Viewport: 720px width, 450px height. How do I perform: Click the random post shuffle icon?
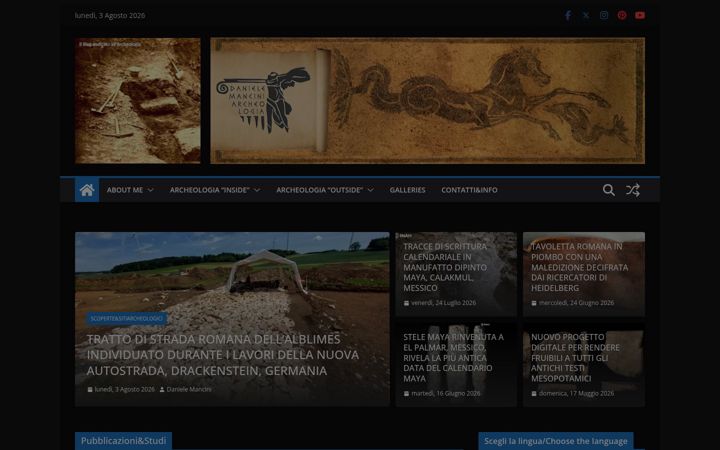633,190
